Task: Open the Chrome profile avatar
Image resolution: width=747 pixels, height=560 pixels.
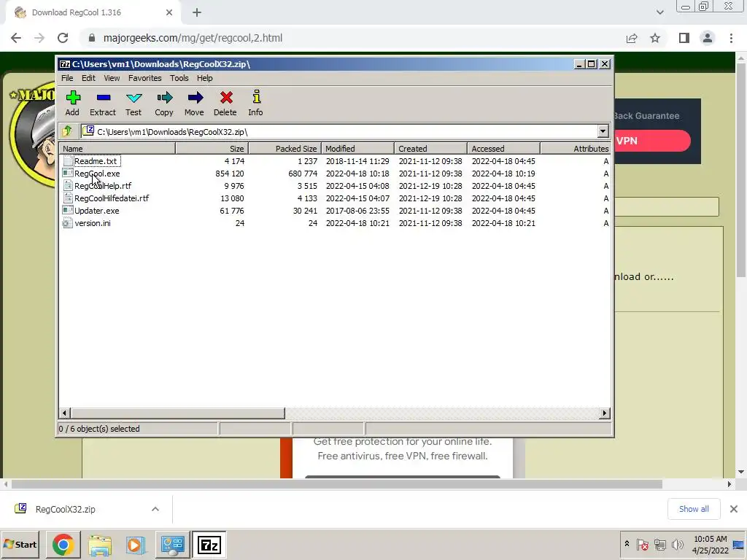Action: [x=708, y=38]
